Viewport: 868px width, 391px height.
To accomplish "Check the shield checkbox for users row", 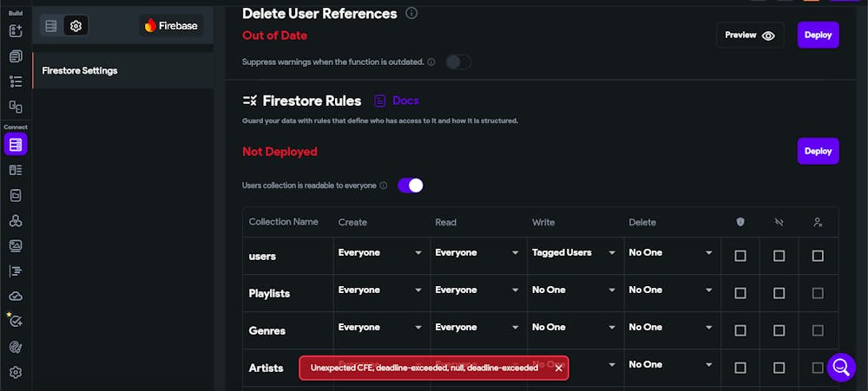I will [740, 256].
